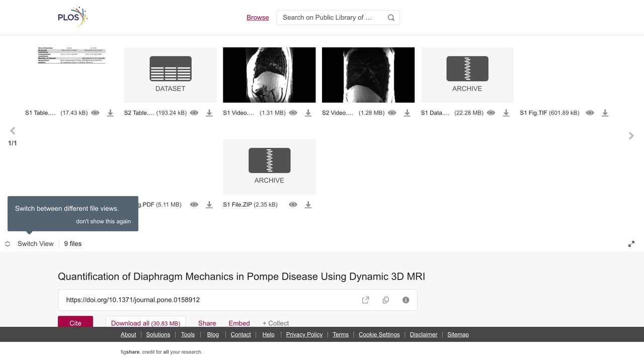The height and width of the screenshot is (362, 644).
Task: Download the S1 Video file
Action: pyautogui.click(x=308, y=113)
